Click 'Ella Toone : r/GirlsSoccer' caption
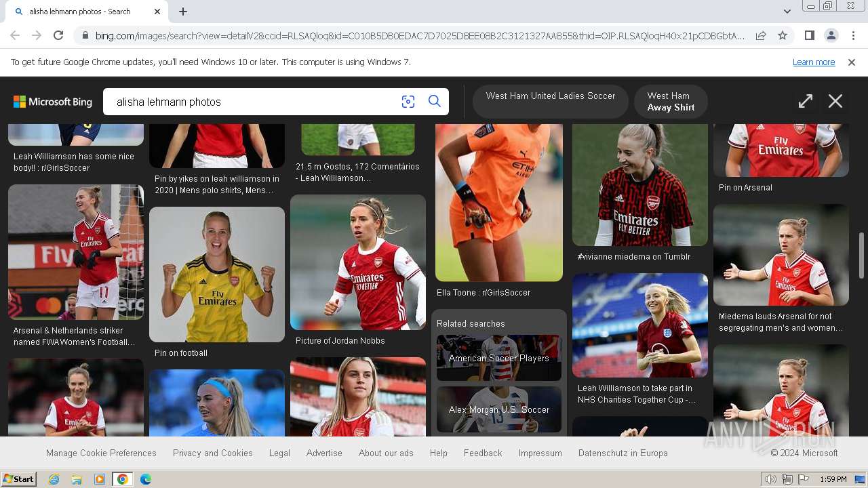Screen dimensions: 868x488 [x=484, y=293]
